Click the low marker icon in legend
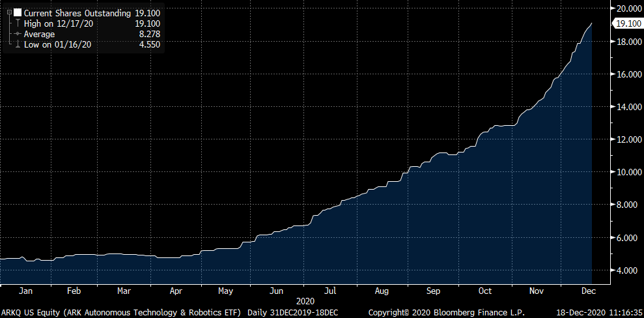Screen dimensions: 644x318 [17, 44]
